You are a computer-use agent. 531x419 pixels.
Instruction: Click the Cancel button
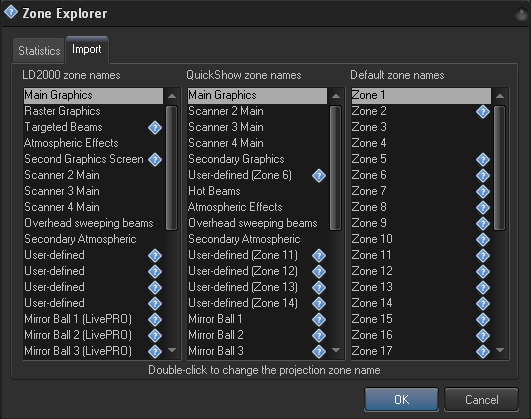pyautogui.click(x=481, y=400)
